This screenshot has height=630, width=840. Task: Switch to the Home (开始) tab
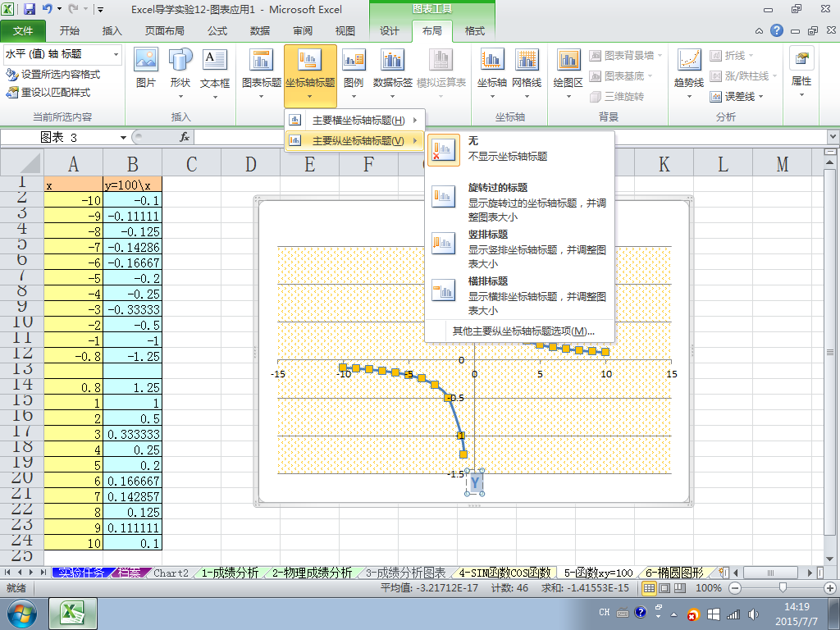70,31
